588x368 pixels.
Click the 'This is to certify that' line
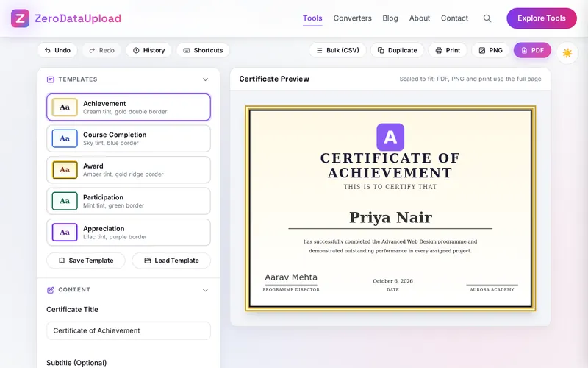tap(390, 187)
